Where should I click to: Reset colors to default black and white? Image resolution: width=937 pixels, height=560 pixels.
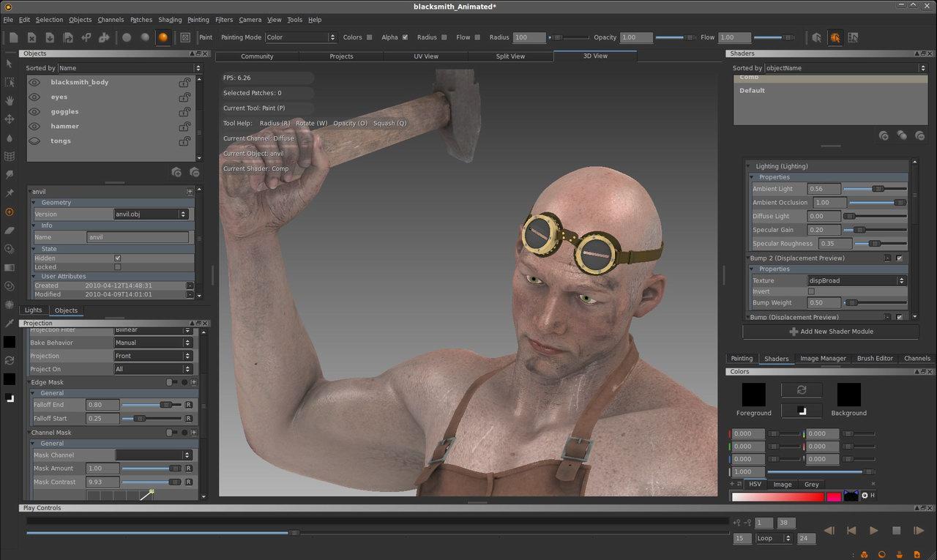(802, 411)
